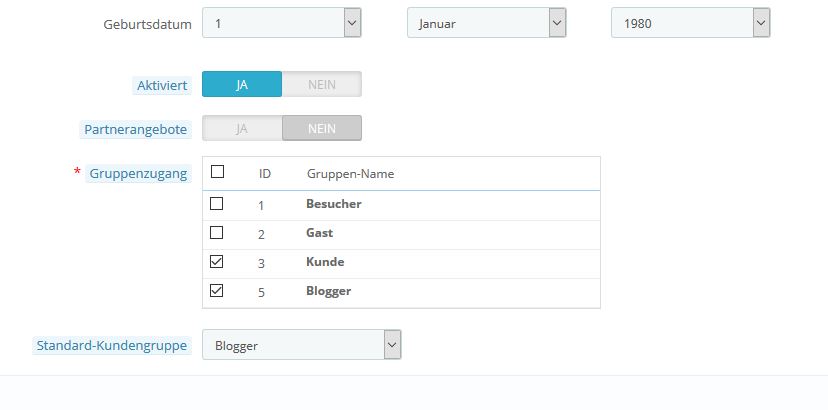Select the Kunde row name
Viewport: 828px width, 410px height.
325,262
